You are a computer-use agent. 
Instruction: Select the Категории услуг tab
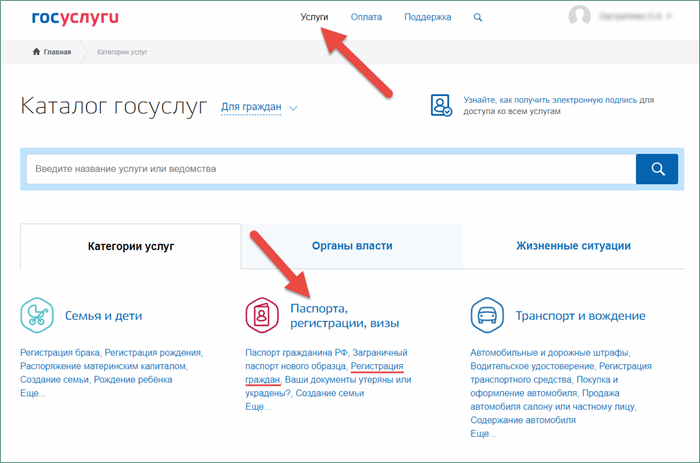[131, 246]
